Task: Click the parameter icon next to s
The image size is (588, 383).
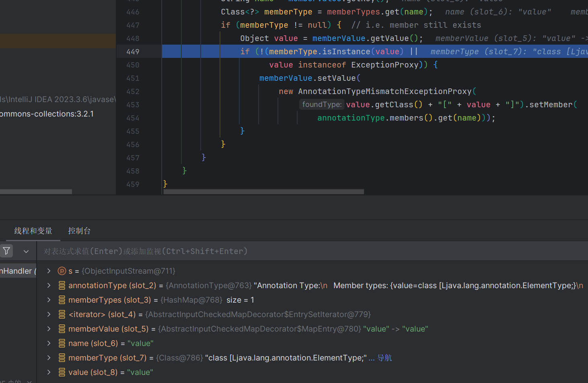Action: tap(62, 271)
